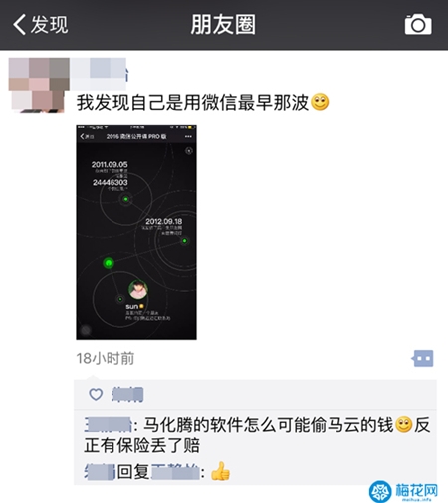The height and width of the screenshot is (503, 448).
Task: Open the poster's blurred avatar
Action: [39, 85]
